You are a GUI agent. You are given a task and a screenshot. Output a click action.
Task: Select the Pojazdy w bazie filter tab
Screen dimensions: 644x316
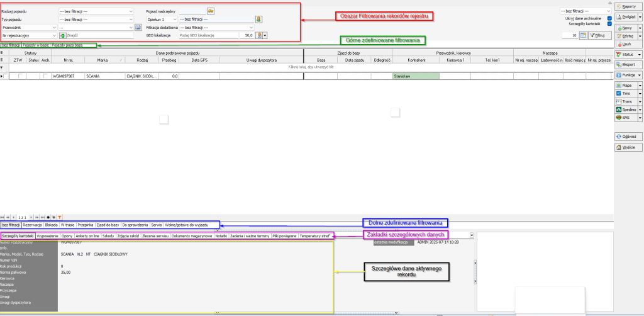tap(36, 45)
